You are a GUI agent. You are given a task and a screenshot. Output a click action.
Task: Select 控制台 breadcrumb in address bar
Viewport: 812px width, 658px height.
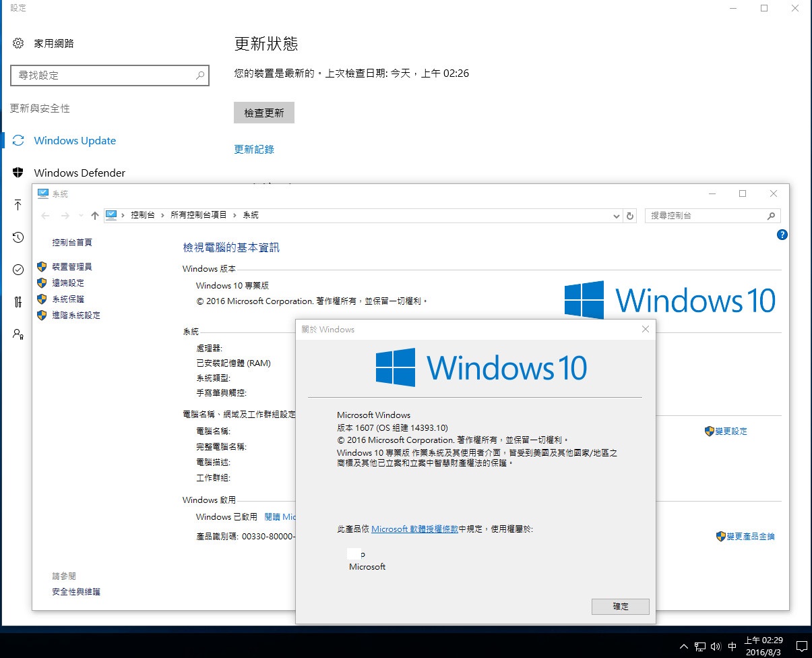click(143, 215)
